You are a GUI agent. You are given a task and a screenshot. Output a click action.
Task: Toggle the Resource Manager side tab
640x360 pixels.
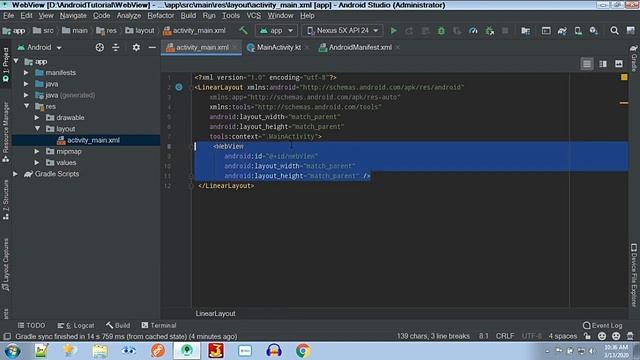(6, 132)
